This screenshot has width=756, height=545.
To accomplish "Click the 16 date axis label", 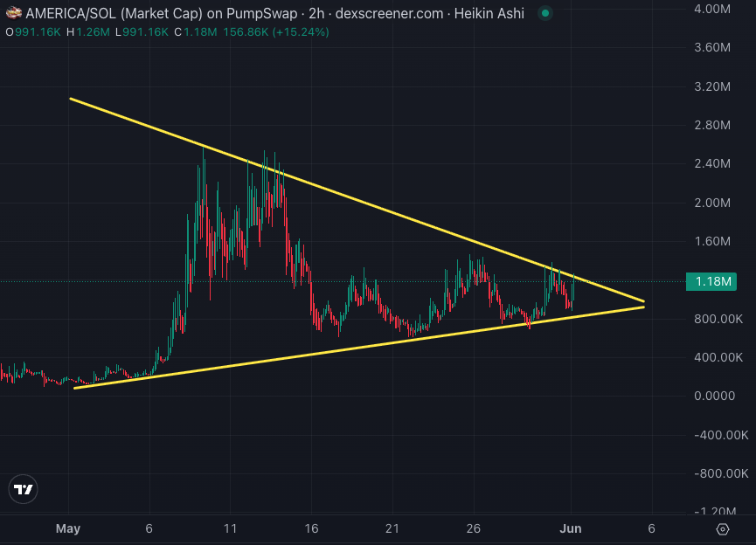I will 311,528.
